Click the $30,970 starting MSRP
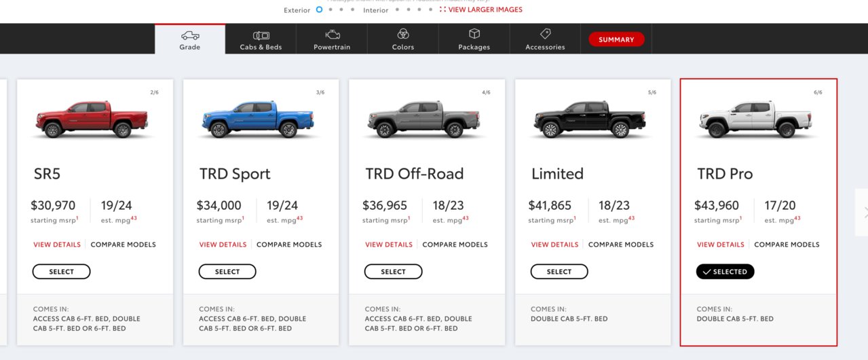 tap(53, 205)
